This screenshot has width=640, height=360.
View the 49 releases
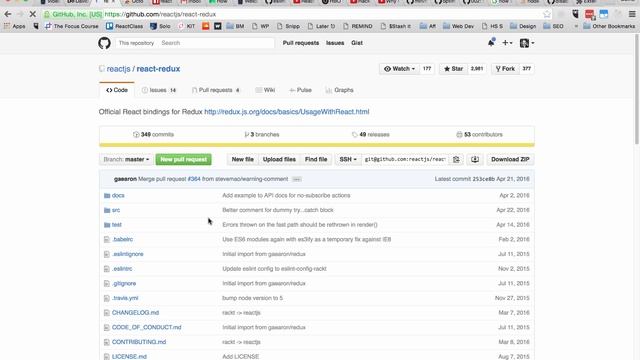tap(371, 134)
